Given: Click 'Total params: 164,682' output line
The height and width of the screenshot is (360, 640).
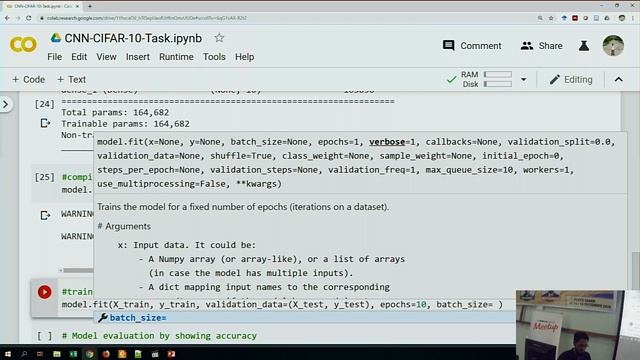Looking at the screenshot, I should click(115, 112).
